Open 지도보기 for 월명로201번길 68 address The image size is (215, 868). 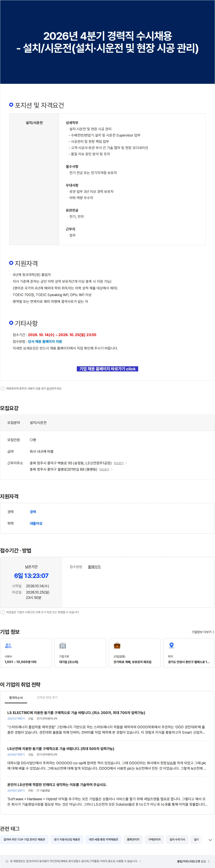point(104,469)
